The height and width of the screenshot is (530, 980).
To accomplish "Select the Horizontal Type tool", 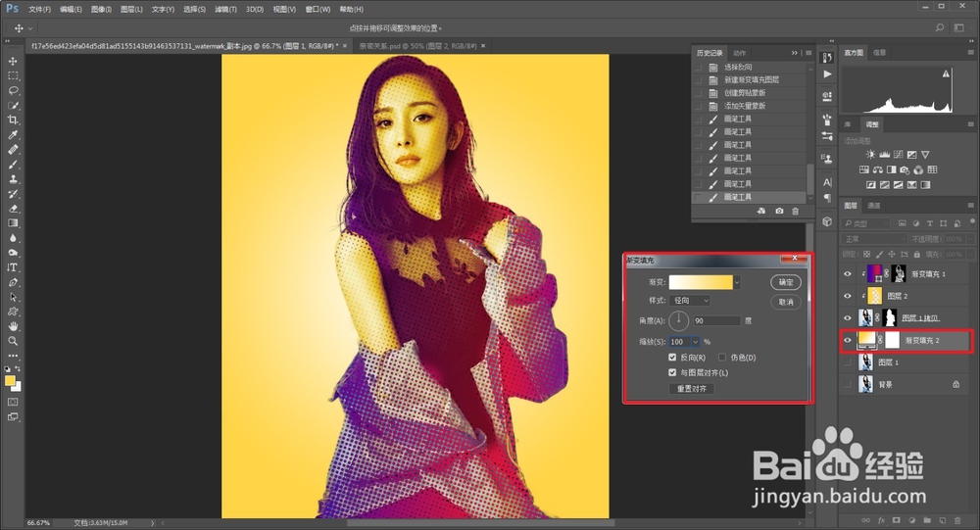I will [13, 267].
